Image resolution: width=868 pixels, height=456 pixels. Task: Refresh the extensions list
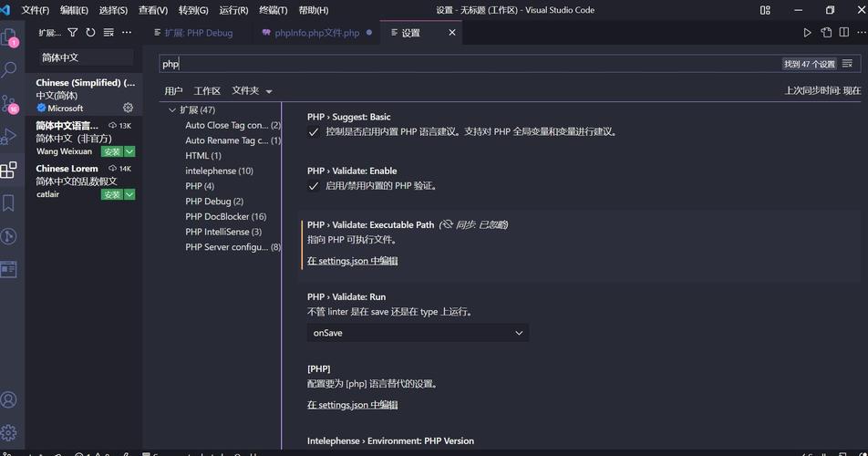click(x=90, y=33)
